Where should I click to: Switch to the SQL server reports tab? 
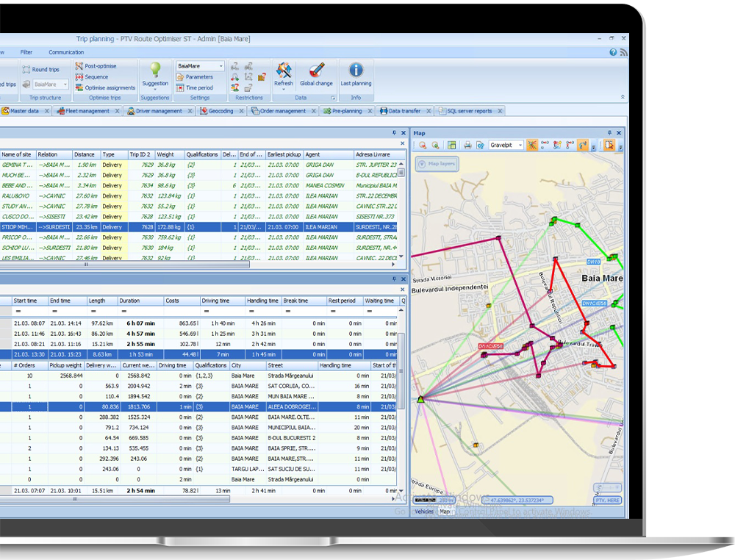(x=469, y=111)
